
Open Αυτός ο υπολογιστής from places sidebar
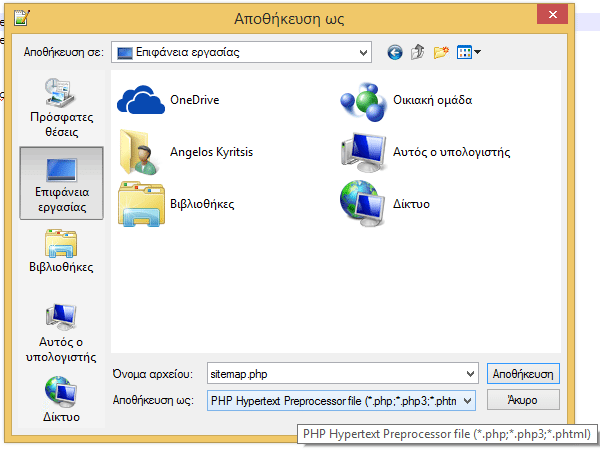[61, 334]
